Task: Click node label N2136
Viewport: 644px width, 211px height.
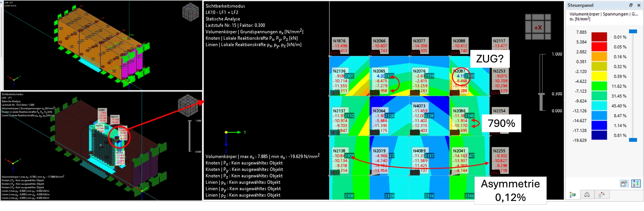Action: coord(339,71)
